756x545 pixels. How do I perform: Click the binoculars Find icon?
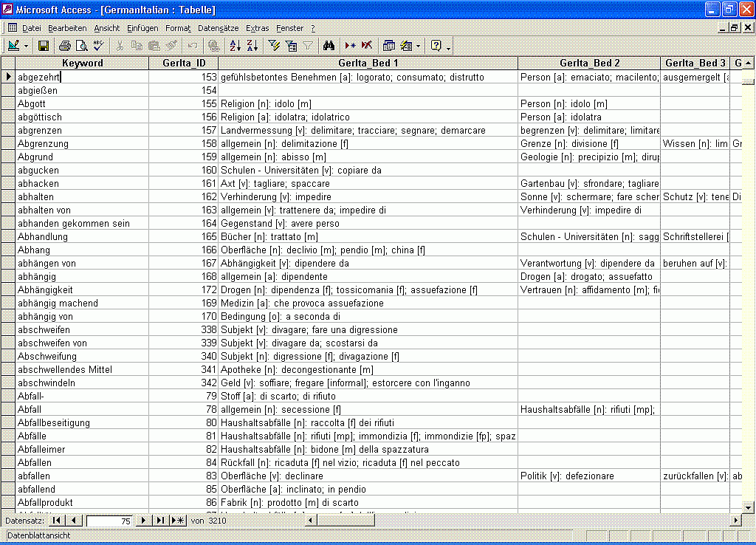click(329, 46)
